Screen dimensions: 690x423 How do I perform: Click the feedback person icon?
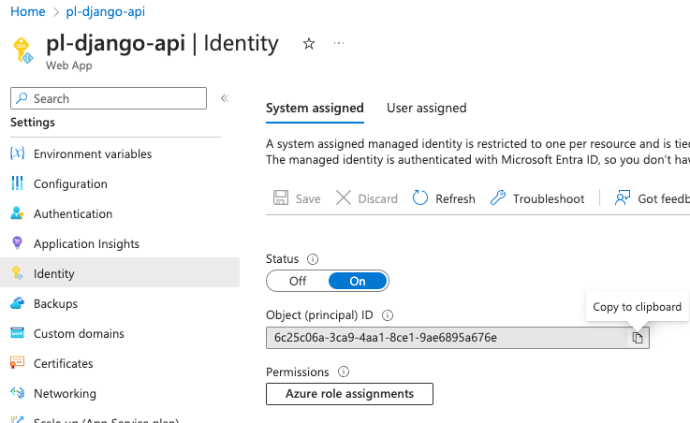[622, 198]
